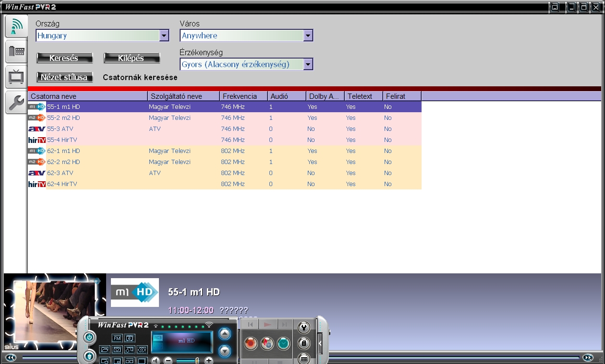Select channel row 62-3 ATV
The width and height of the screenshot is (605, 364).
click(x=225, y=173)
